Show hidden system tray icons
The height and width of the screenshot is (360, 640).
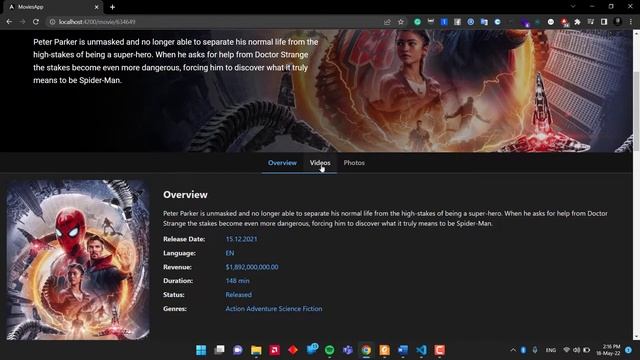point(513,350)
